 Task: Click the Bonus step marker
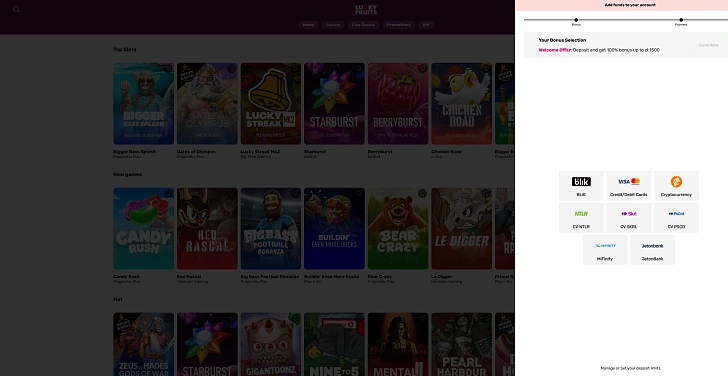pos(576,20)
